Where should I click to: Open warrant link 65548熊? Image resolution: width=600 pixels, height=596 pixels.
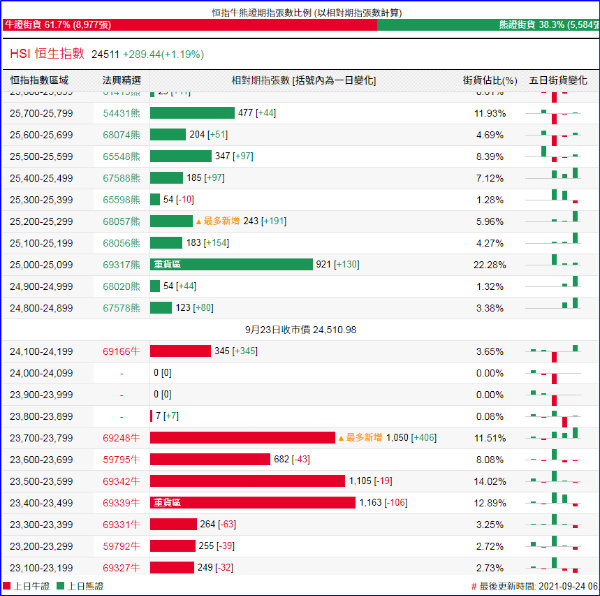[121, 156]
